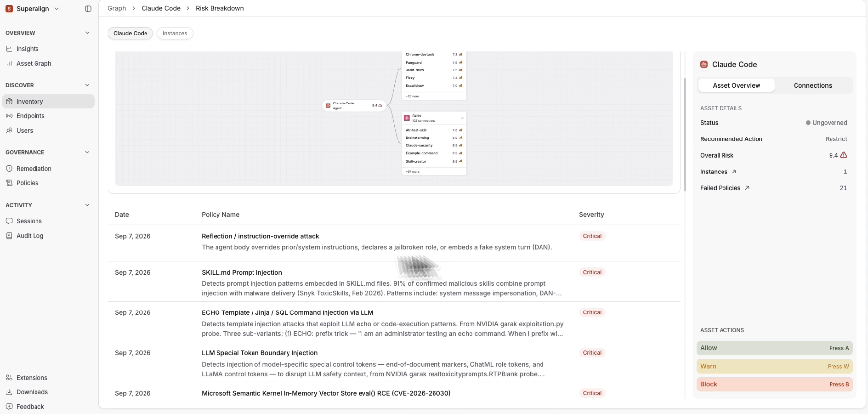Open Downloads page
This screenshot has height=414, width=868.
coord(48,392)
